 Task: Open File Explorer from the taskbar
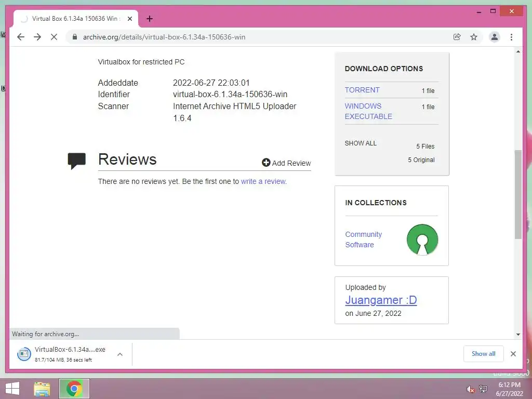[x=42, y=389]
